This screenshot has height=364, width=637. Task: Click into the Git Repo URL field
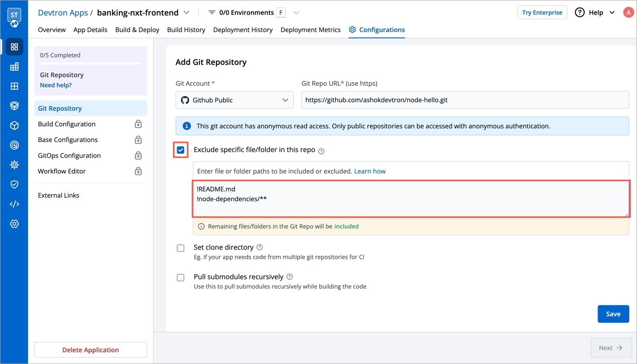click(x=465, y=100)
